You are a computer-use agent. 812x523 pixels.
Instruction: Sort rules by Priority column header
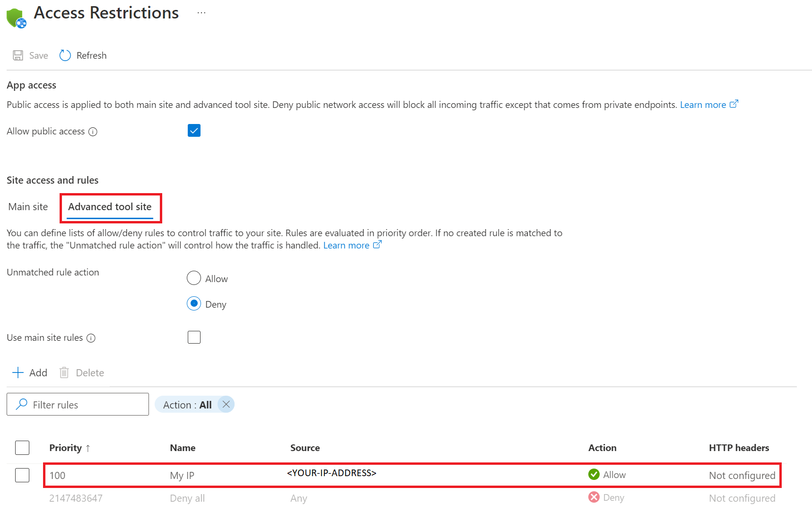pos(66,448)
